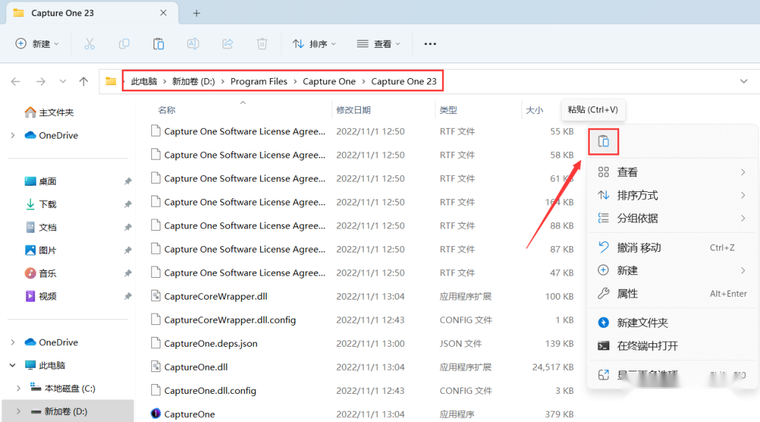
Task: Select CaptureCoreWrapper.dll.config file row
Action: [362, 320]
